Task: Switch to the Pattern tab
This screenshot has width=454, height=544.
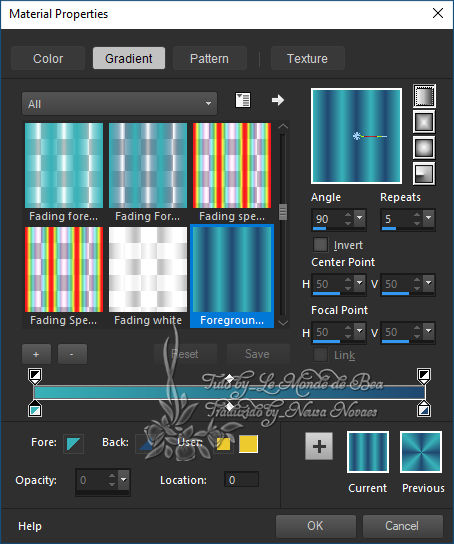Action: coord(209,58)
